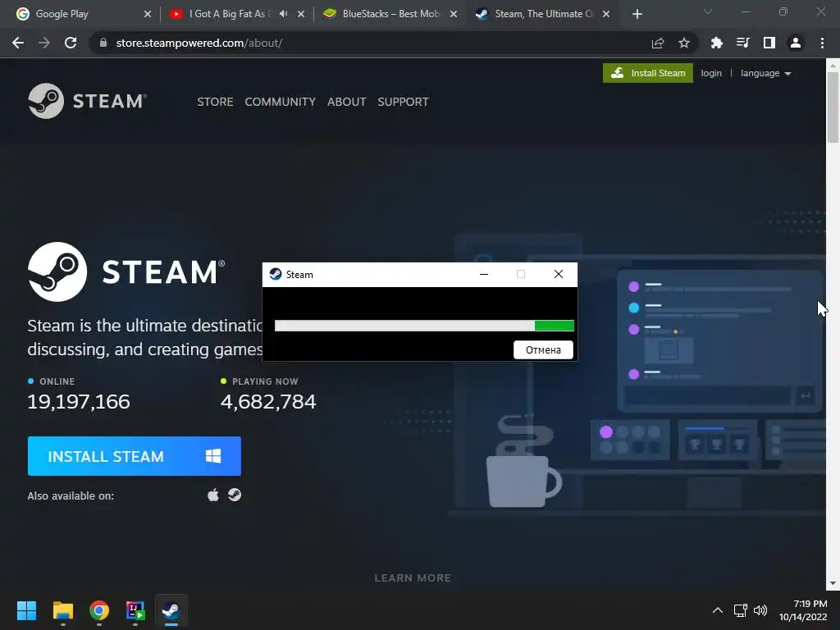The image size is (840, 630).
Task: Click the online count 19,197,166
Action: coord(79,402)
